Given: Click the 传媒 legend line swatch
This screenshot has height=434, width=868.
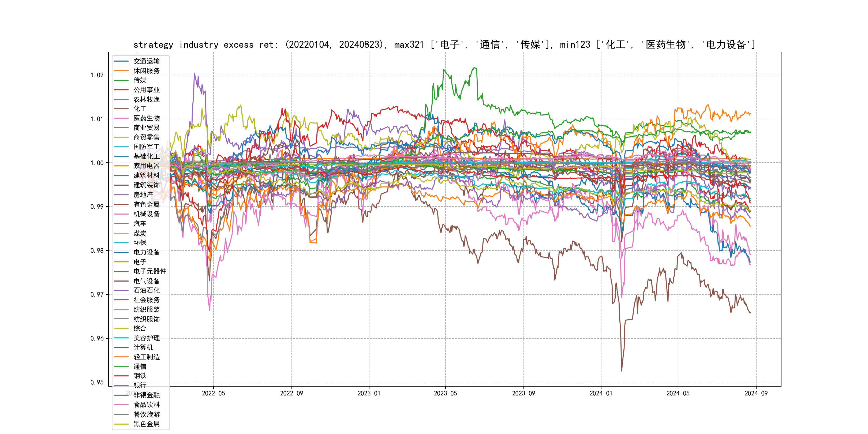Looking at the screenshot, I should [121, 80].
